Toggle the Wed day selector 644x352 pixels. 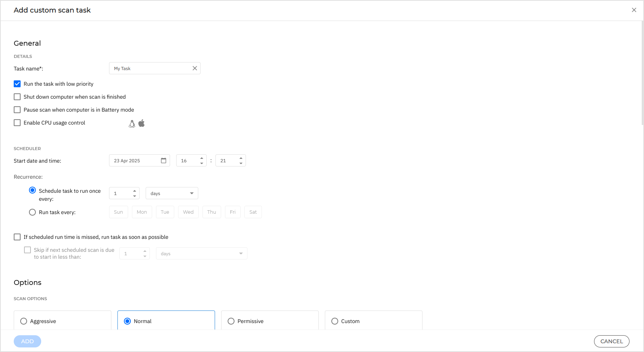tap(188, 212)
